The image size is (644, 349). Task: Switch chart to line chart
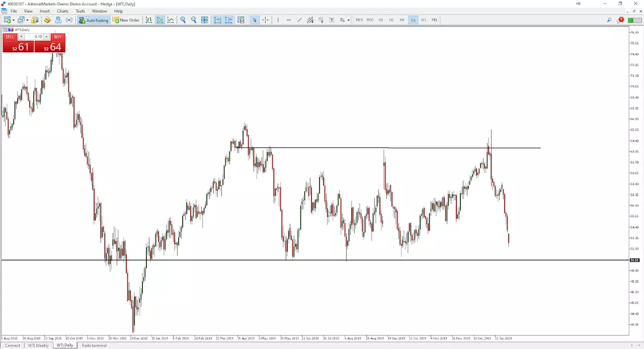[x=171, y=20]
